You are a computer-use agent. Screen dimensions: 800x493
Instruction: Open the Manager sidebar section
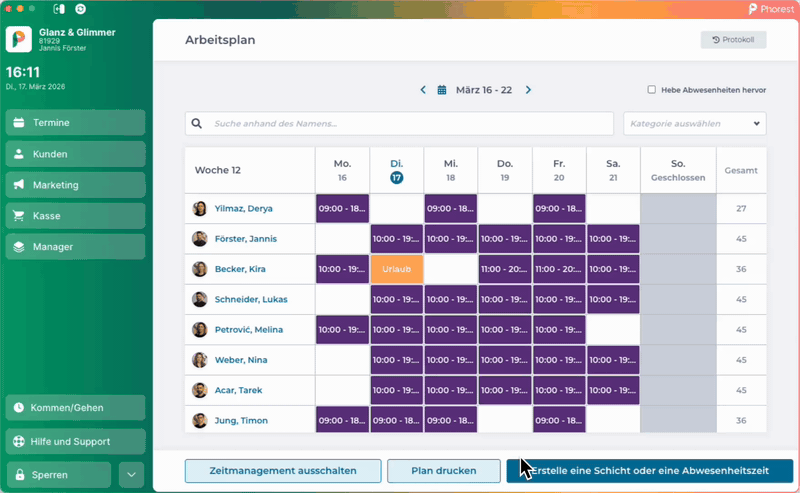(x=75, y=247)
